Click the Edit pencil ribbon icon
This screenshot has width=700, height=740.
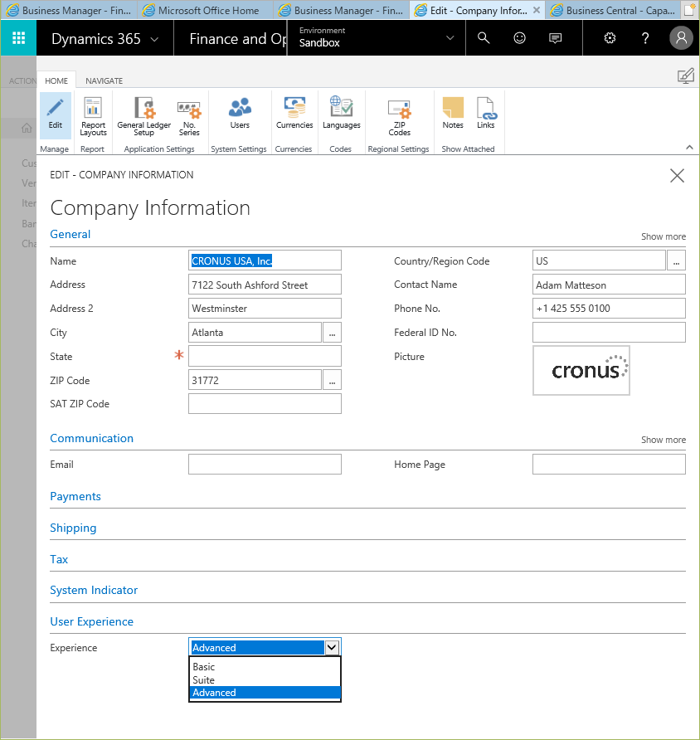pos(56,114)
